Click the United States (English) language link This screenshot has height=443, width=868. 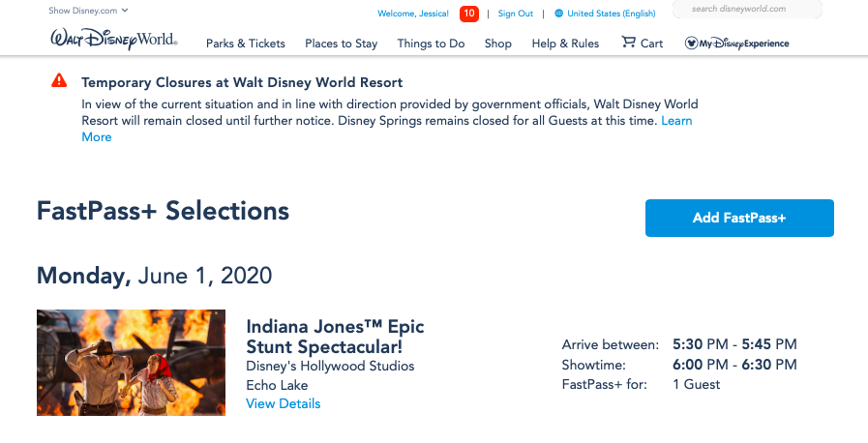(612, 14)
